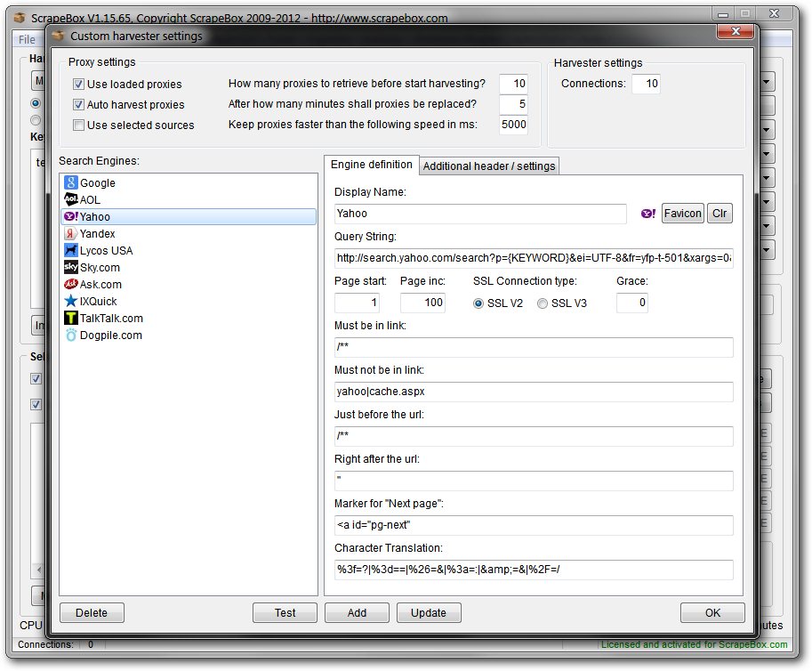Image resolution: width=812 pixels, height=671 pixels.
Task: Pick the Sky.com engine icon
Action: click(x=71, y=267)
